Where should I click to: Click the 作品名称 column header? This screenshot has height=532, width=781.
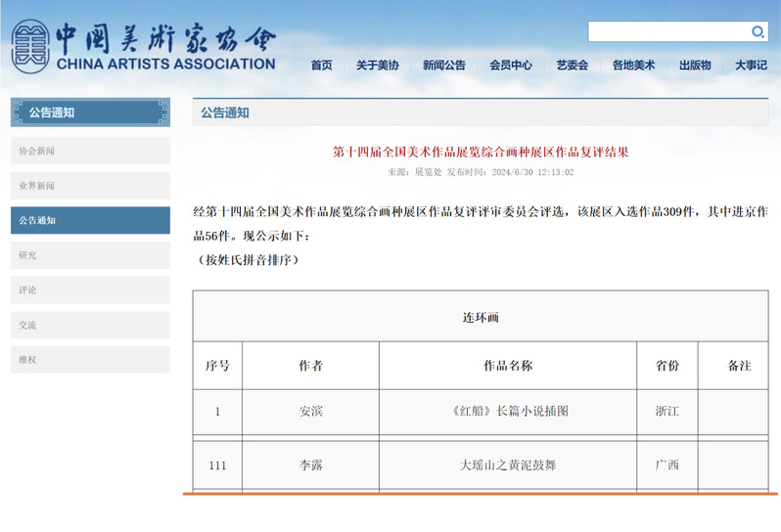pyautogui.click(x=508, y=366)
